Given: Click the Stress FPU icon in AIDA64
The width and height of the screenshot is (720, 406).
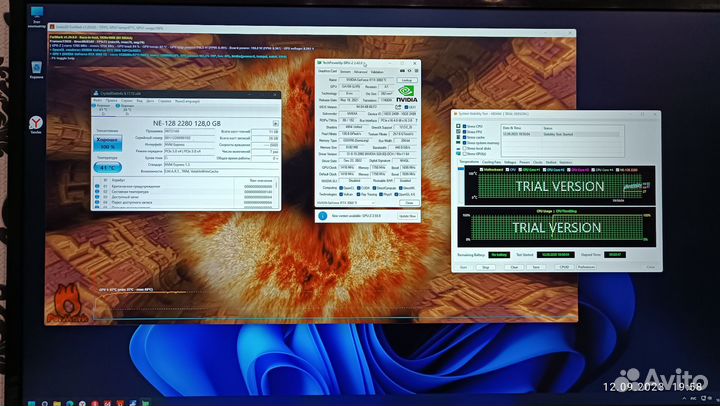Looking at the screenshot, I should [458, 131].
